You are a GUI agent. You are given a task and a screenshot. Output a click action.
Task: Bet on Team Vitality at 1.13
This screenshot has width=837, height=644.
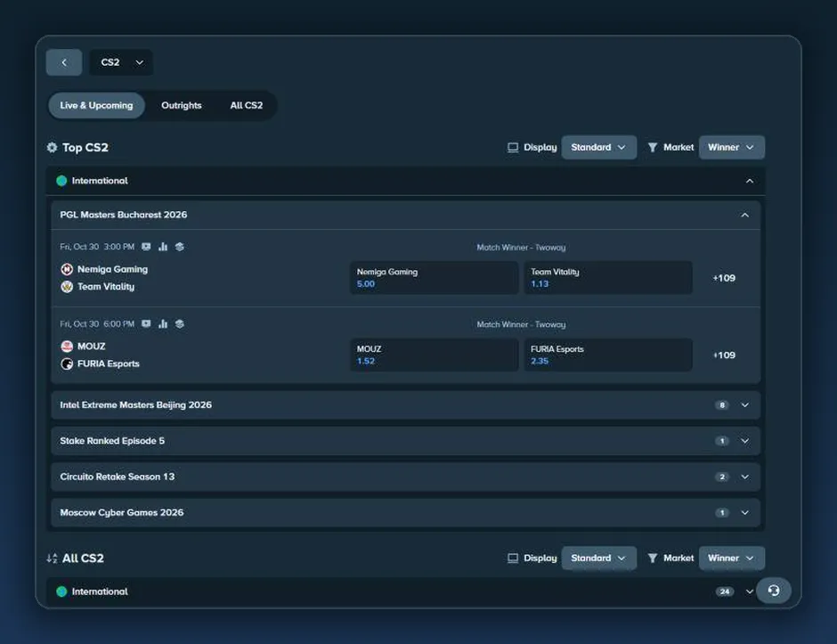[608, 278]
